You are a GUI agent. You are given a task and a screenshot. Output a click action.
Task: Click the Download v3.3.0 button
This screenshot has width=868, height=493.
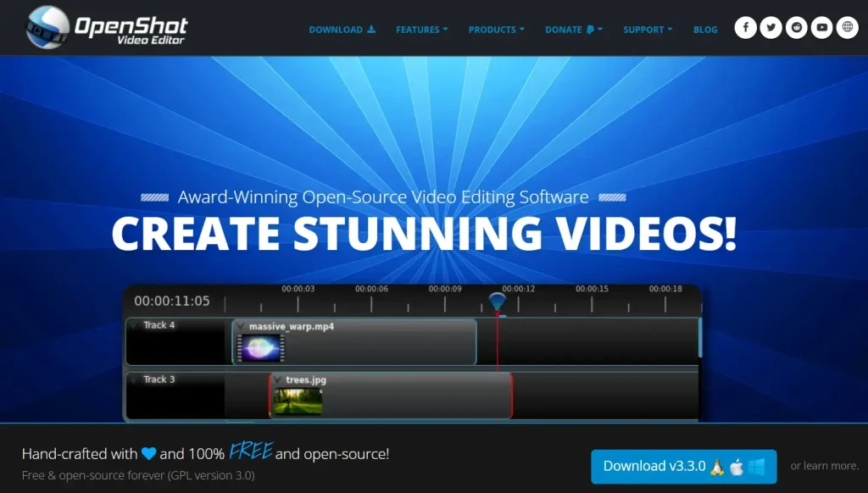[x=683, y=466]
